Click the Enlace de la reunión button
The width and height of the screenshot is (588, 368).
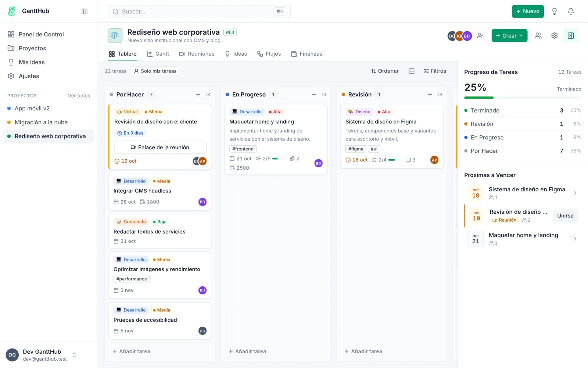160,147
